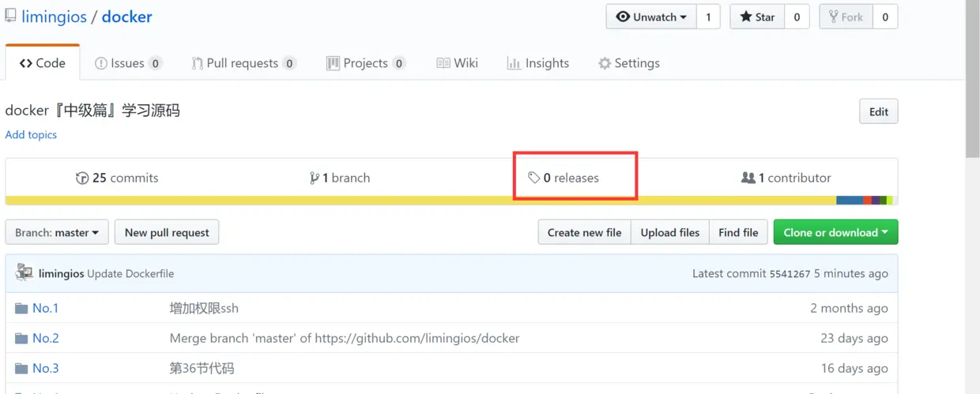Click the blue language bar segment
Screen dimensions: 980x394
tap(850, 201)
